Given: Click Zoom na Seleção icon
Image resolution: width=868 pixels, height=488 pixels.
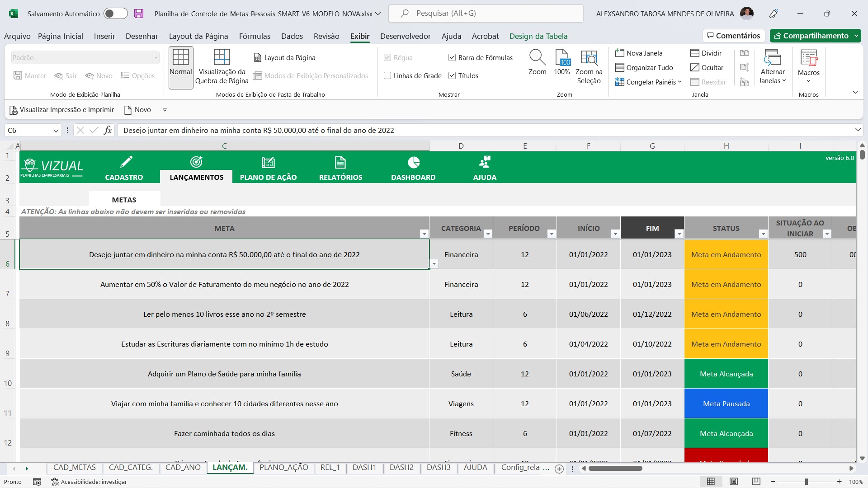Looking at the screenshot, I should click(589, 58).
